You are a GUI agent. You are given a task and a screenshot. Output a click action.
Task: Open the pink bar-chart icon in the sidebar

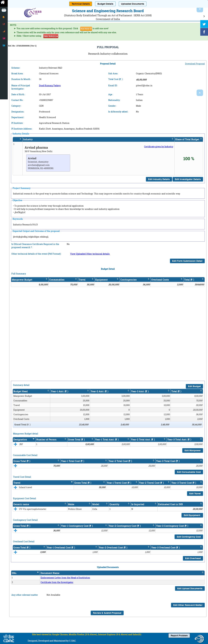click(x=4, y=38)
